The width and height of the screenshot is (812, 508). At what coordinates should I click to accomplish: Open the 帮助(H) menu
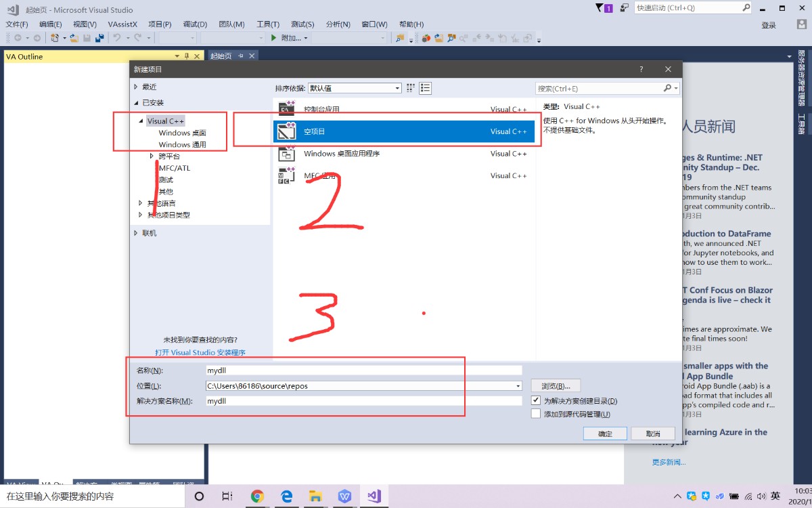411,24
